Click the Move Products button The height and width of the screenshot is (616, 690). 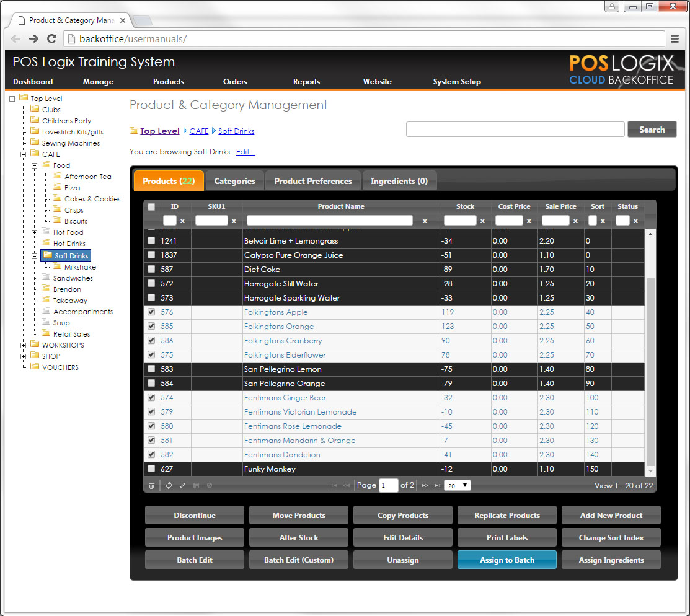[299, 515]
